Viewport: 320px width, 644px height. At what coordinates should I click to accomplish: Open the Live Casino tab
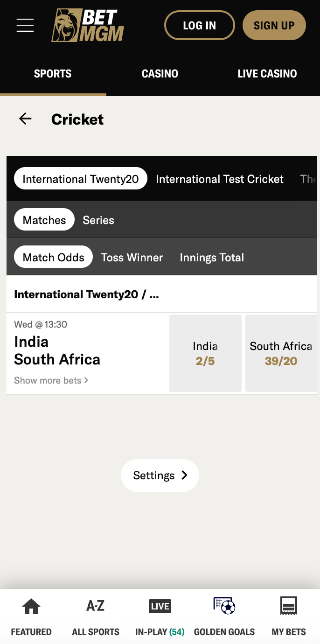267,74
